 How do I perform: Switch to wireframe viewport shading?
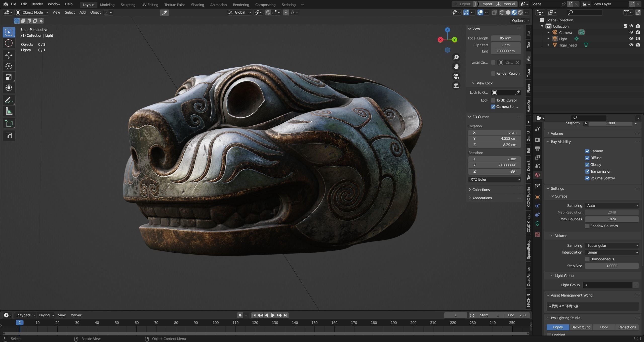[x=502, y=13]
